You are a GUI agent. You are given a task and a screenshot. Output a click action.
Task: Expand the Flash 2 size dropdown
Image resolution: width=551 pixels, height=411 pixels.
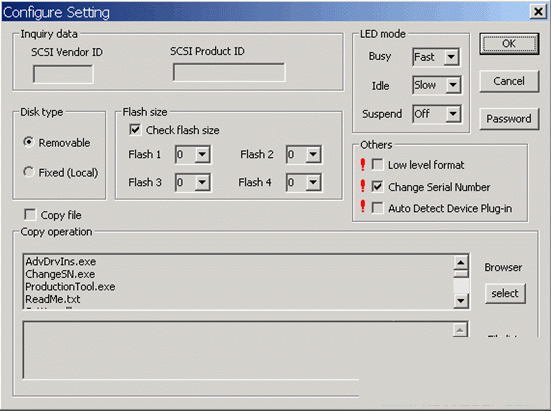pyautogui.click(x=313, y=154)
